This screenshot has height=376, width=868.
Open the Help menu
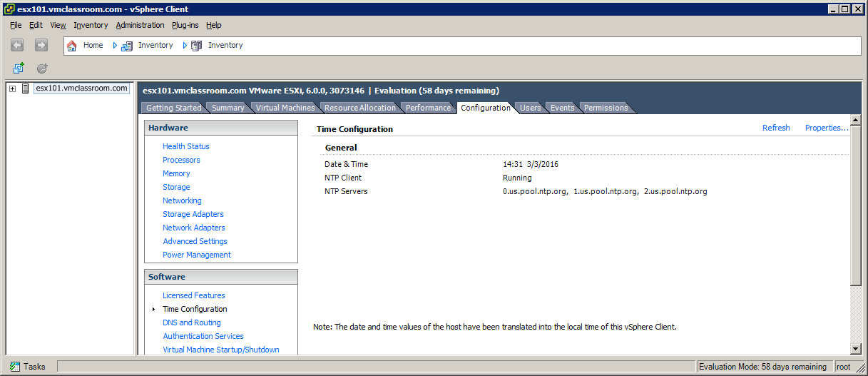pyautogui.click(x=214, y=25)
